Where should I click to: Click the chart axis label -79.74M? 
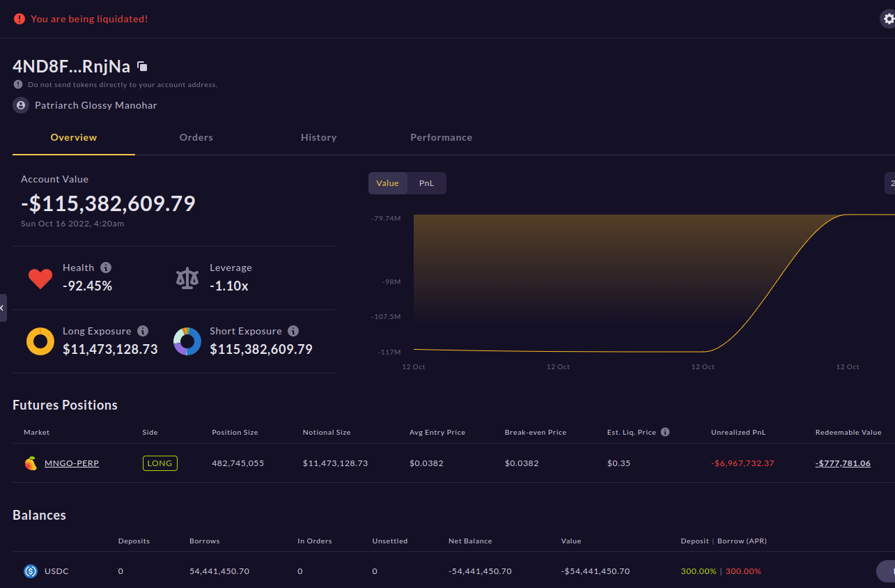[386, 219]
